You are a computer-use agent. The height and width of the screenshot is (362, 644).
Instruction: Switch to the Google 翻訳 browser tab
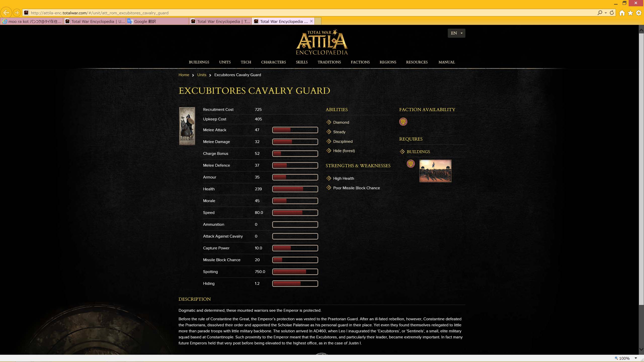click(x=157, y=21)
